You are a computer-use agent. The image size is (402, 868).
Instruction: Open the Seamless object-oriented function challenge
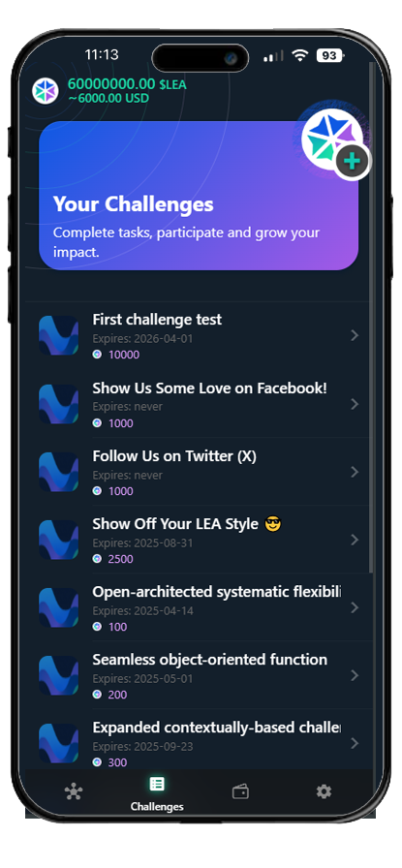coord(200,675)
